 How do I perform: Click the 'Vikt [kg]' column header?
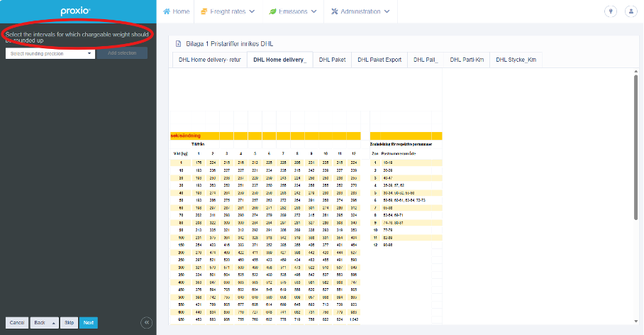click(181, 154)
